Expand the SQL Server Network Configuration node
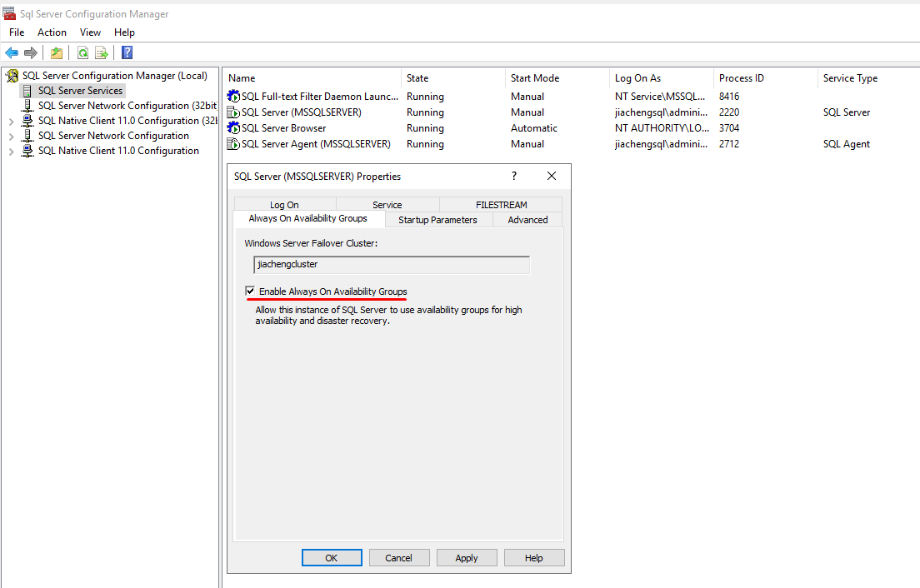This screenshot has width=920, height=588. (x=11, y=136)
